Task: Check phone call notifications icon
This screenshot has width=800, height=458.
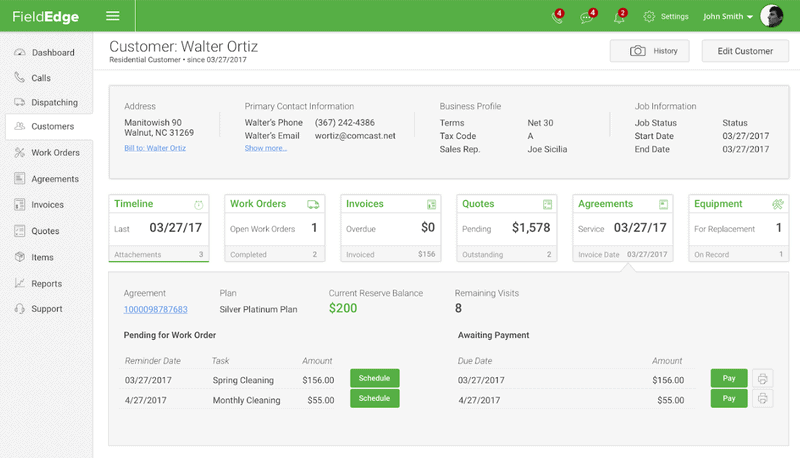Action: click(557, 17)
